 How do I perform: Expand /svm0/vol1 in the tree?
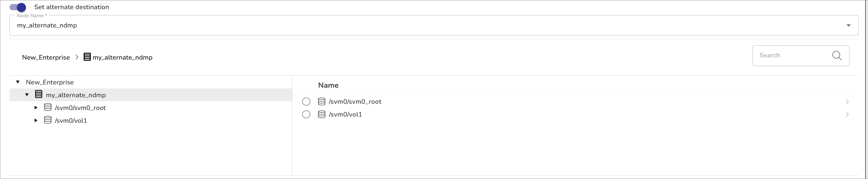pyautogui.click(x=36, y=121)
